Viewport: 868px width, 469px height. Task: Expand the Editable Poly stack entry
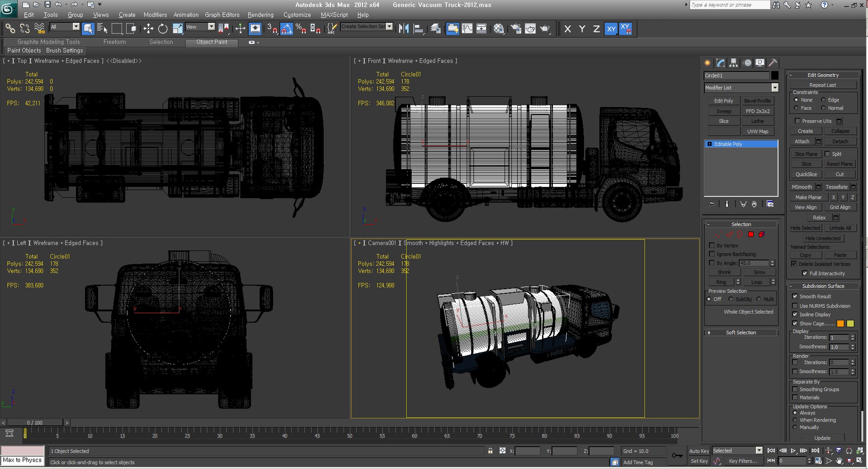point(710,144)
